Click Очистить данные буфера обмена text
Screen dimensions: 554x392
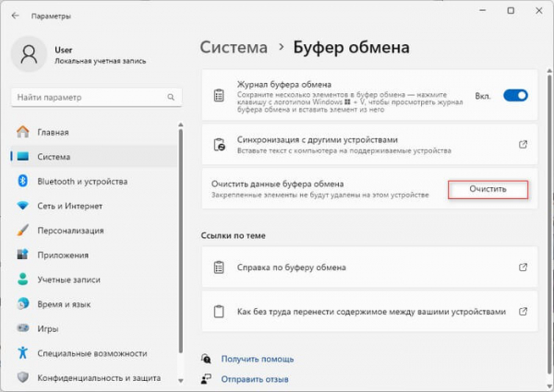pos(277,184)
